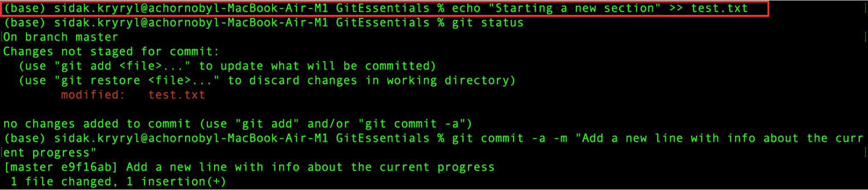The image size is (868, 190).
Task: Click the wrapped "ent progress" line
Action: pos(50,153)
